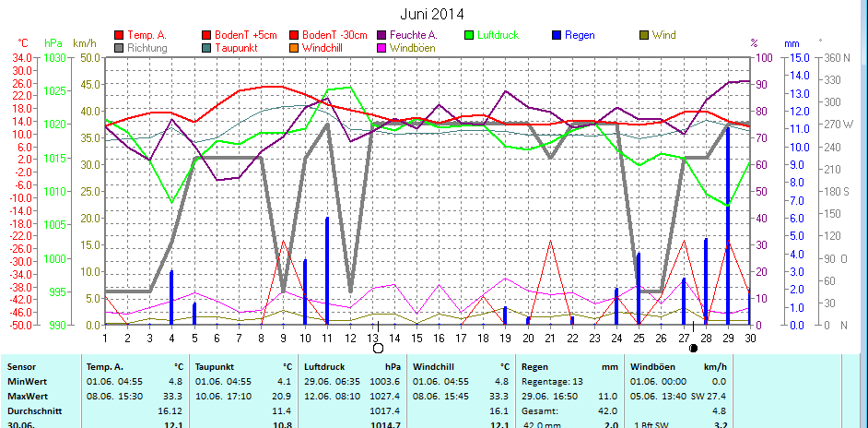Click the Juni 2014 chart title
The height and width of the screenshot is (428, 868).
click(x=432, y=14)
